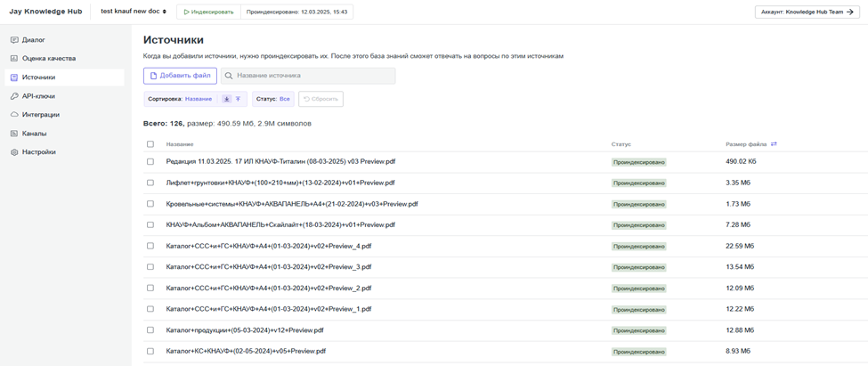Click the icon next to Оценка качества

[14, 59]
